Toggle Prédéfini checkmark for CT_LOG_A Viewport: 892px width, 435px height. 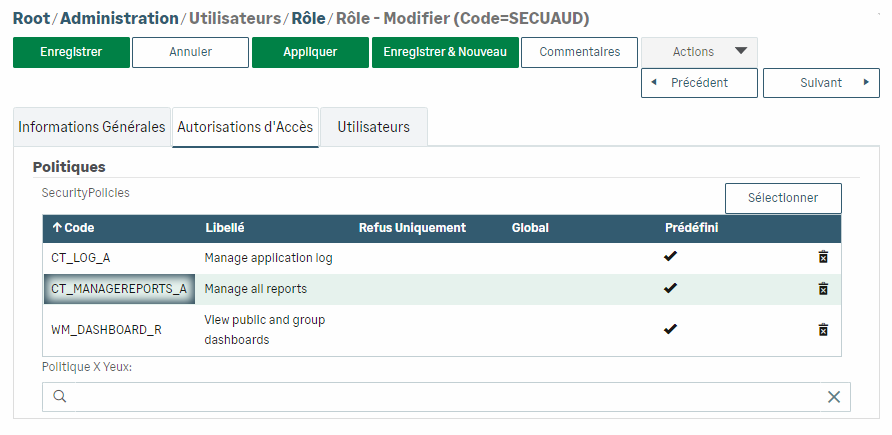coord(671,258)
